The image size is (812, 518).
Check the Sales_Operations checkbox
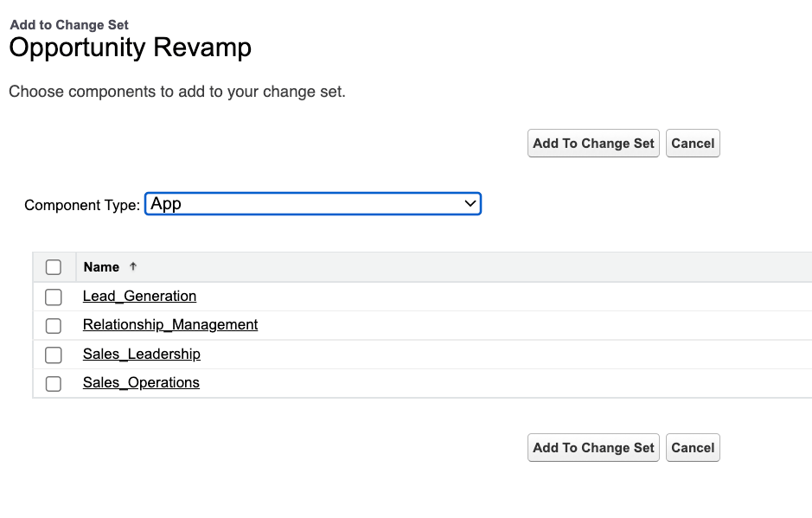[x=53, y=383]
